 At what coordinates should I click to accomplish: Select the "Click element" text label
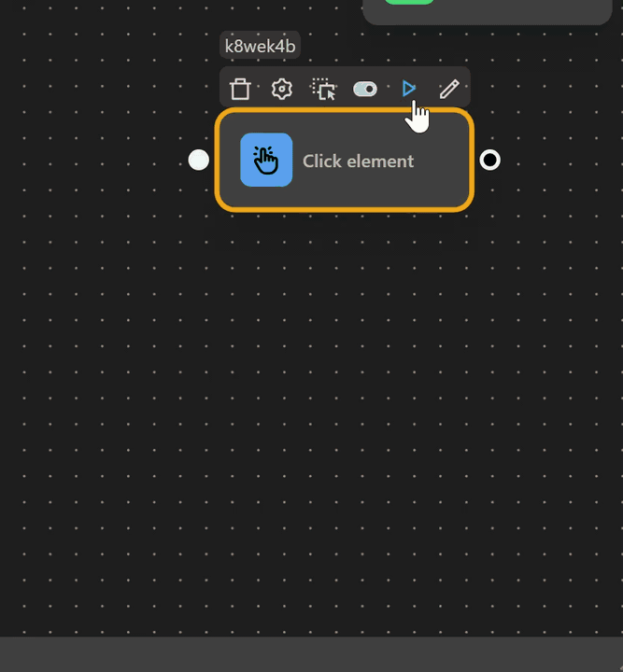click(x=358, y=161)
